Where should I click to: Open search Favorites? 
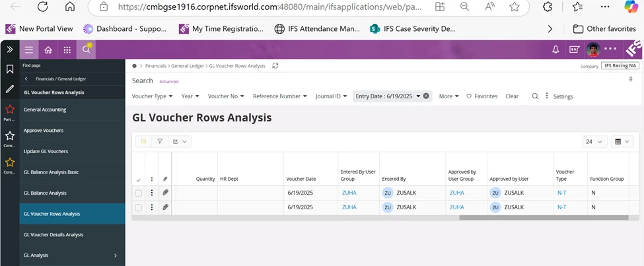(482, 96)
